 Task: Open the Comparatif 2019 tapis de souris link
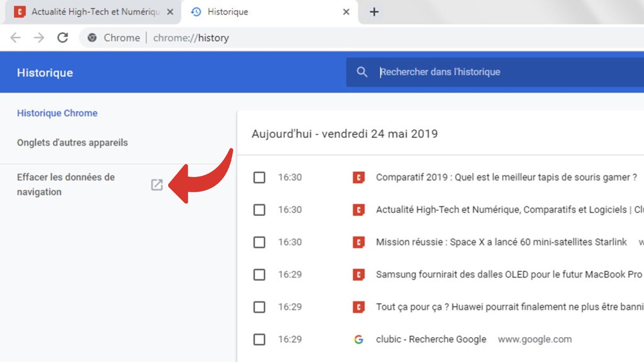(506, 177)
